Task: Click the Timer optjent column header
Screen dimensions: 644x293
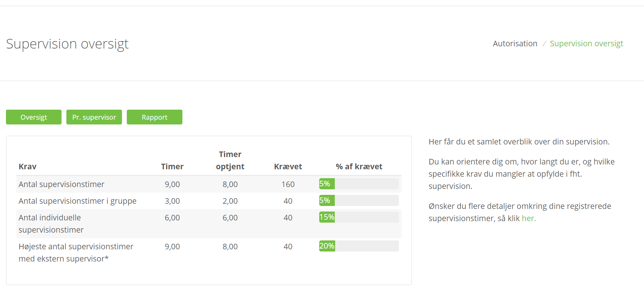Action: tap(230, 160)
